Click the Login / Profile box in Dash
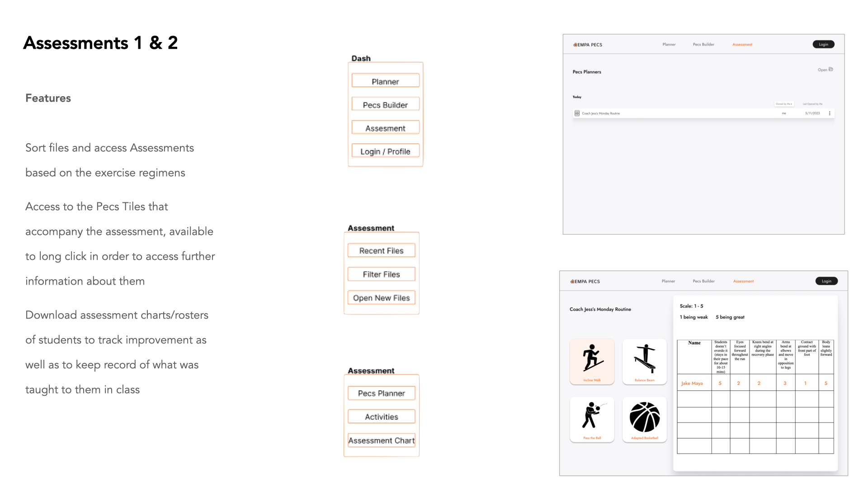Viewport: 868px width, 488px height. [x=385, y=151]
